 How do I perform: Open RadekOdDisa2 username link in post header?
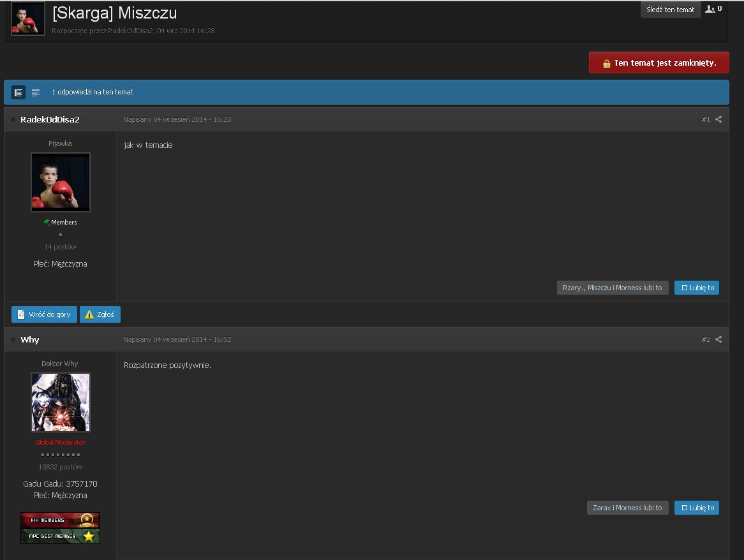click(50, 119)
